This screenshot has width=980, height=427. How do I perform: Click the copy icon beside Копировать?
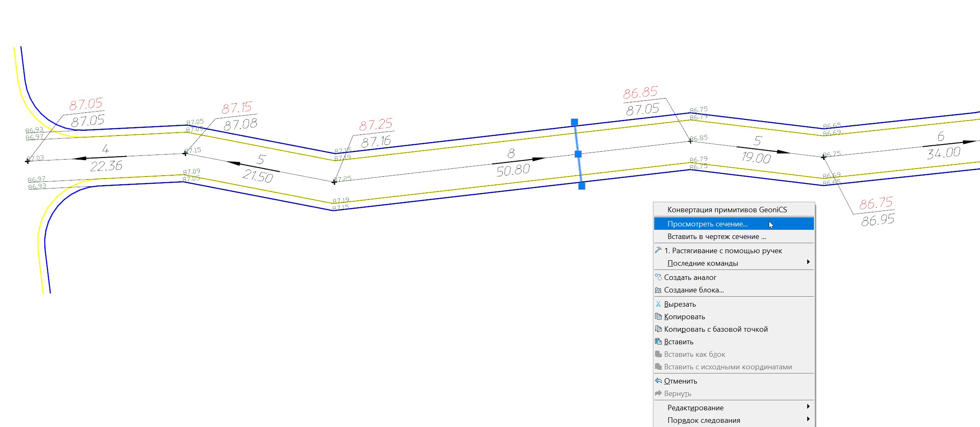click(x=658, y=317)
